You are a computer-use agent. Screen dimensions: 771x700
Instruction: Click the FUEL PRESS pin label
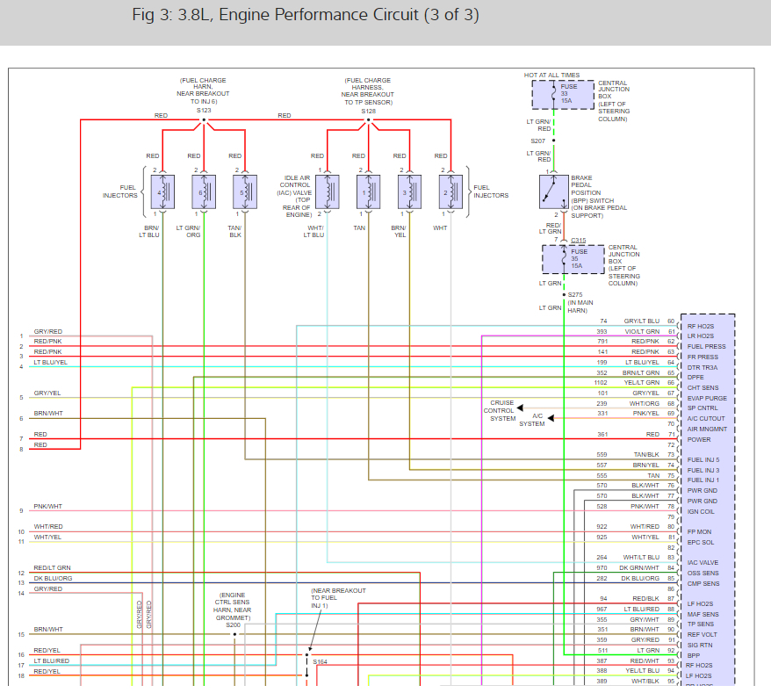coord(706,346)
